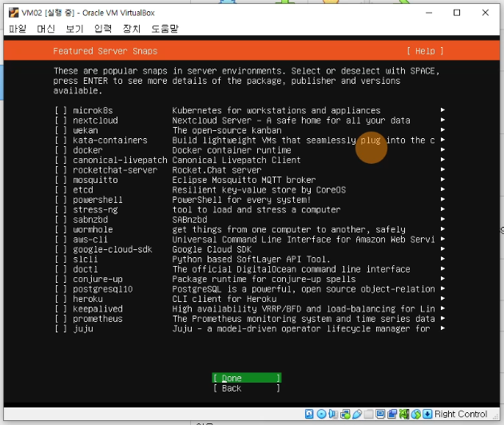Click the recording status icon
This screenshot has height=425, width=504.
pos(392,414)
